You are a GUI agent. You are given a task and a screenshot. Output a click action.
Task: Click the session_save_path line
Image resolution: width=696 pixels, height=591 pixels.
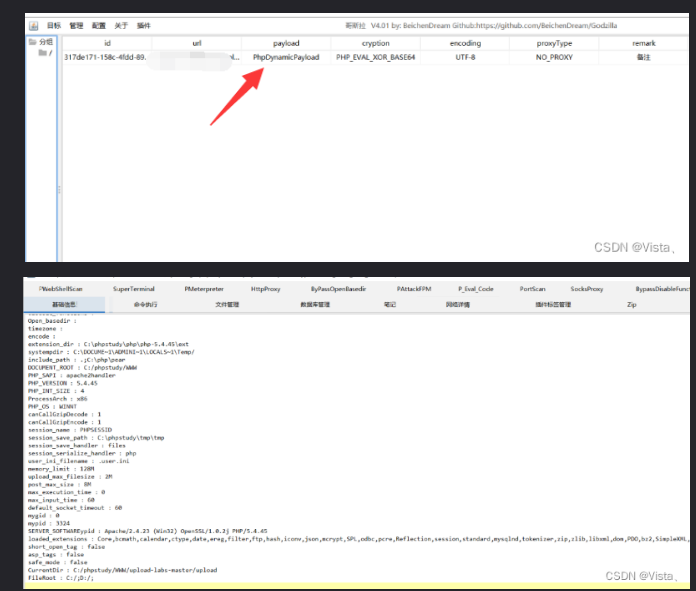click(96, 438)
